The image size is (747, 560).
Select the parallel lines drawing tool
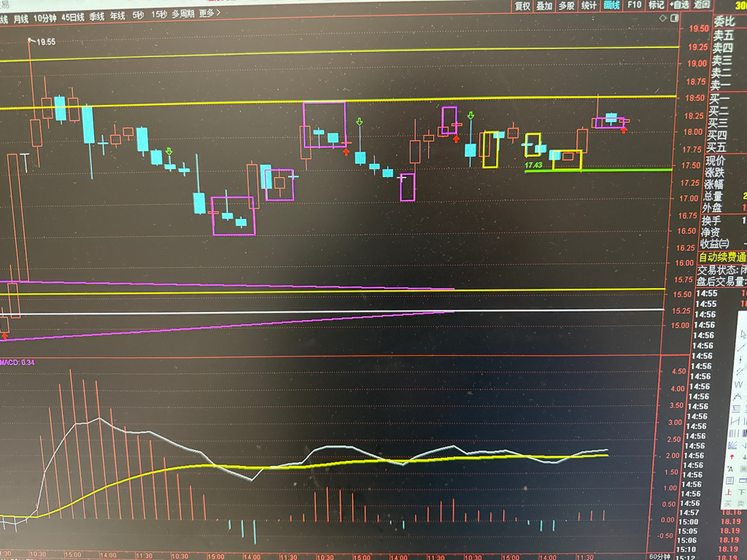coord(740,371)
